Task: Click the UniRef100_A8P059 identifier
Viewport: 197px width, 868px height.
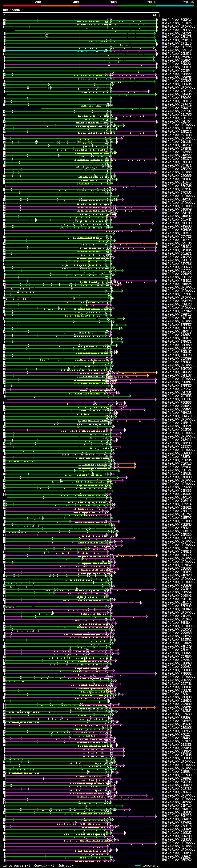Action: [x=176, y=345]
